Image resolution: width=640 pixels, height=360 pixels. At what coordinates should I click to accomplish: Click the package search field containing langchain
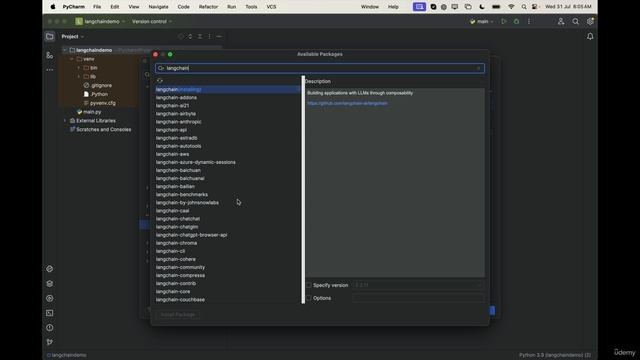[320, 69]
